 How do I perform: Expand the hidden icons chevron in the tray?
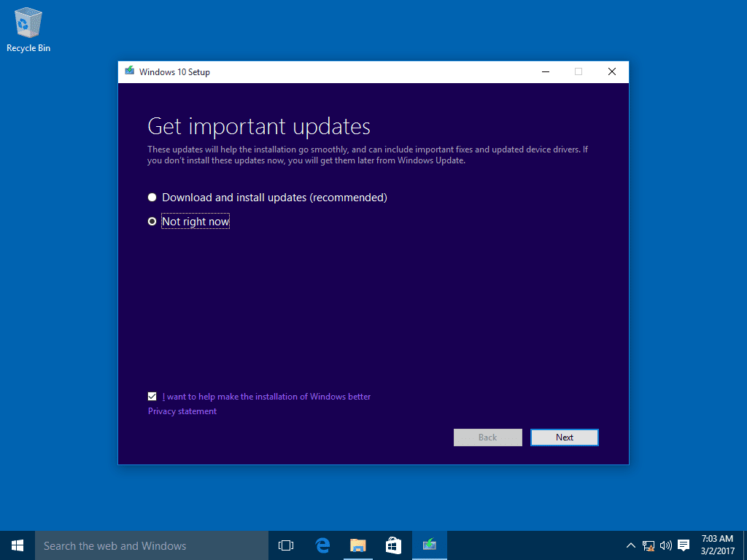pos(630,545)
